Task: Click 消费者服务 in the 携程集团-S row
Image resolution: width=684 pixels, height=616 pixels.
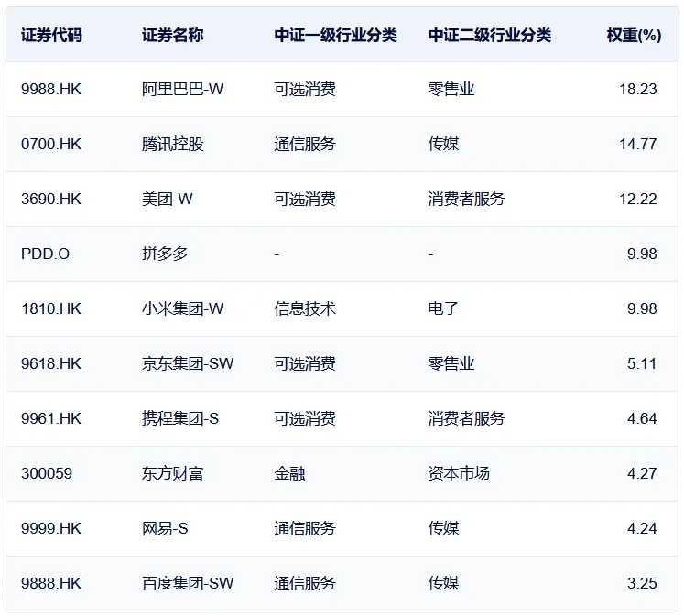Action: (466, 419)
